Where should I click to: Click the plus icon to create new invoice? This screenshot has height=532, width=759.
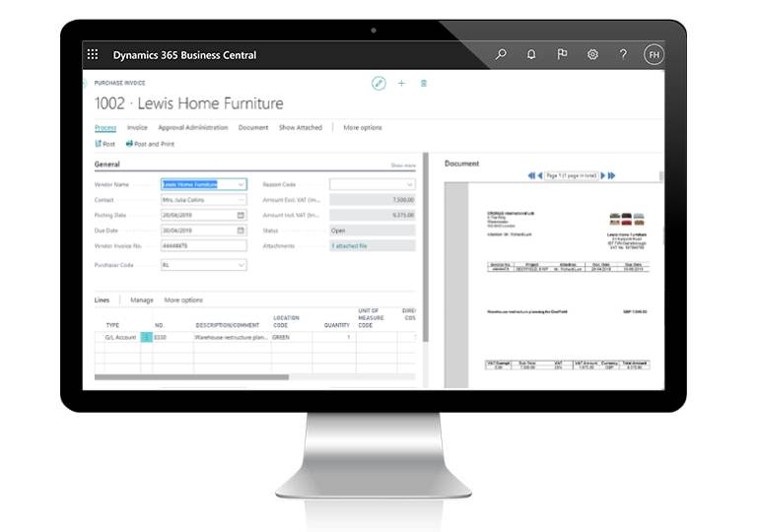click(401, 84)
